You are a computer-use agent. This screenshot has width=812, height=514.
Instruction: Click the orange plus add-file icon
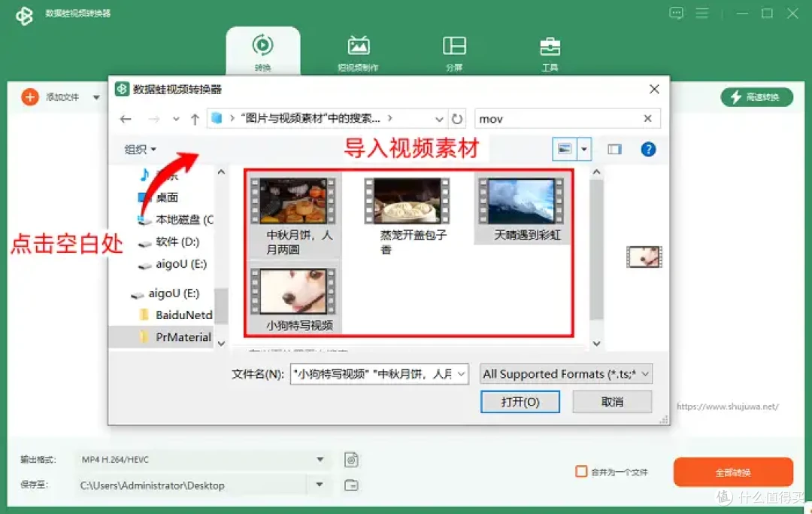[x=30, y=97]
